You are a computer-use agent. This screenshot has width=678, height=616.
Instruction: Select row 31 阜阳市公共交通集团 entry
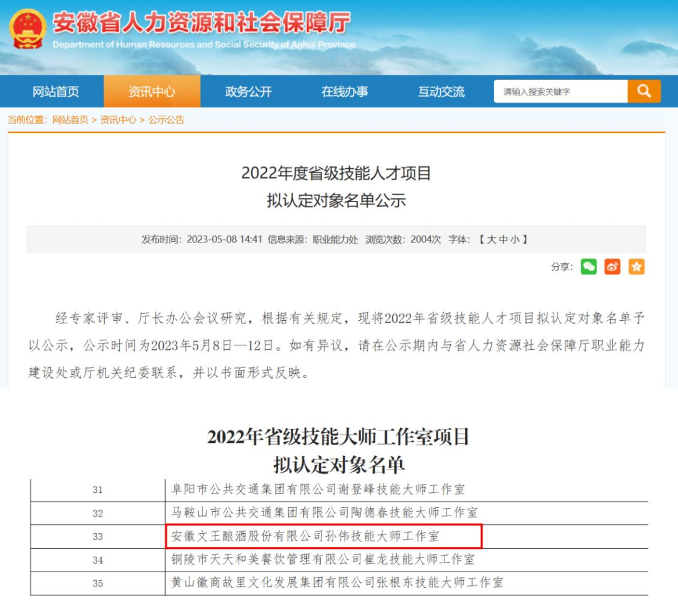click(318, 489)
